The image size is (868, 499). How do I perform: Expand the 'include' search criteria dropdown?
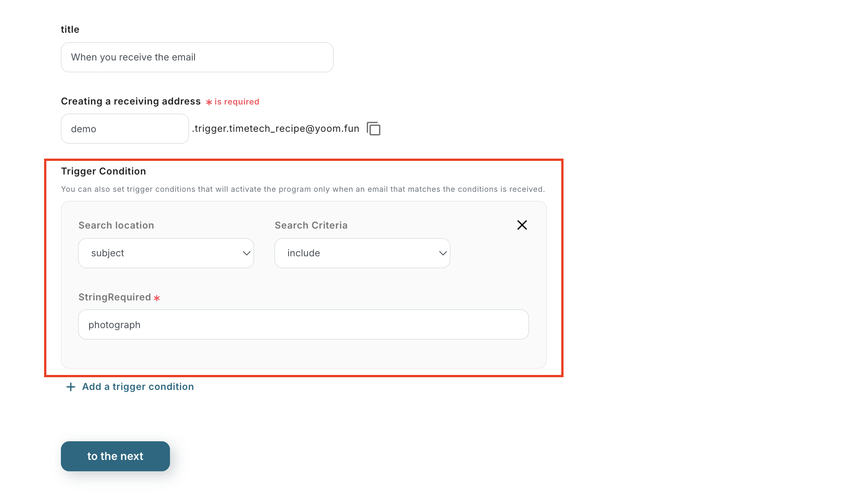click(362, 253)
